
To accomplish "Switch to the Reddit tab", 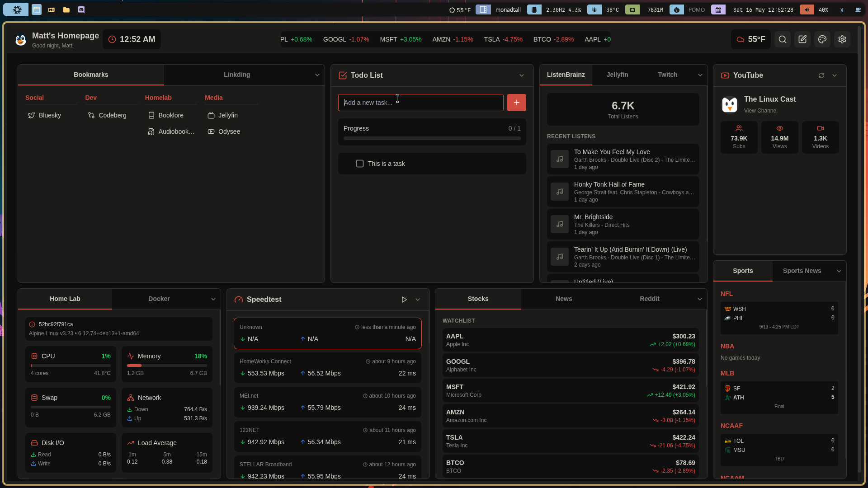I will point(650,299).
